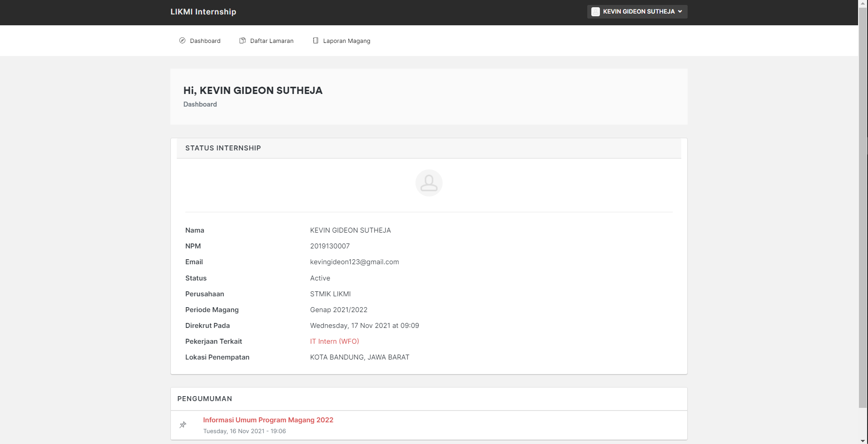Click the location KOTA BANDUNG, JAWA BARAT
868x444 pixels.
(360, 357)
